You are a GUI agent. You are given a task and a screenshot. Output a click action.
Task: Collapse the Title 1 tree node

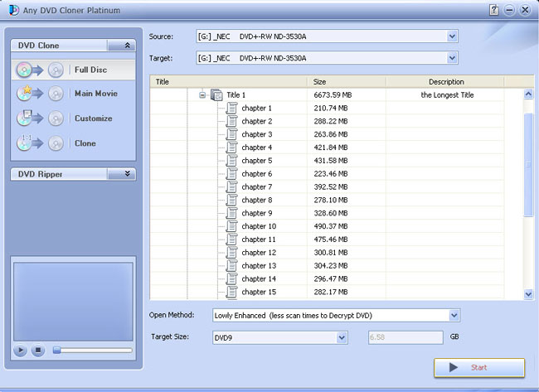pos(202,95)
